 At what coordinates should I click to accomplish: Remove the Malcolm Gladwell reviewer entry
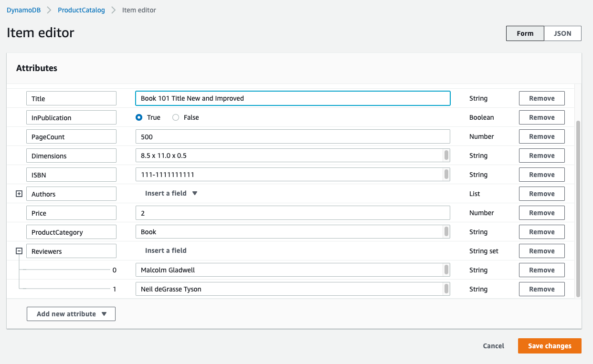tap(542, 270)
